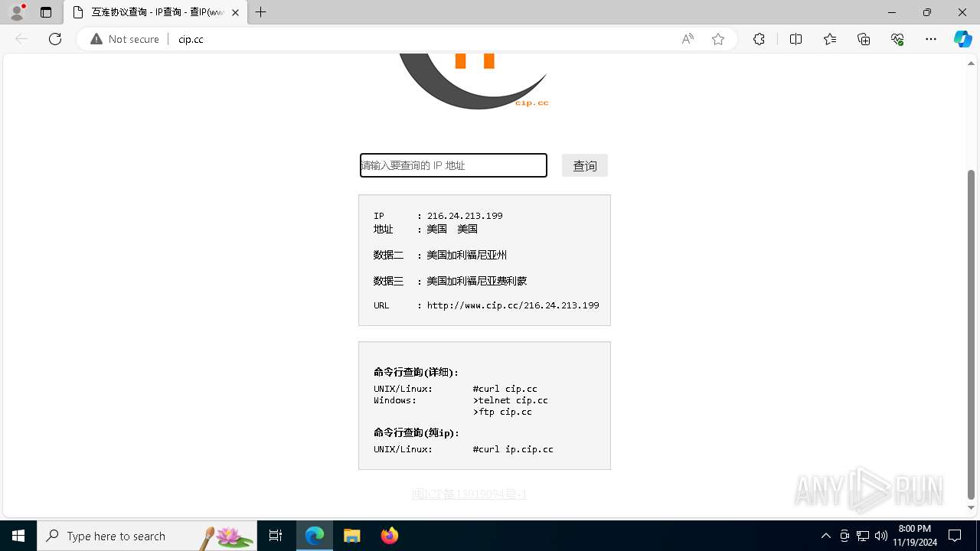Launch Firefox from the taskbar
The height and width of the screenshot is (551, 980).
click(x=390, y=536)
